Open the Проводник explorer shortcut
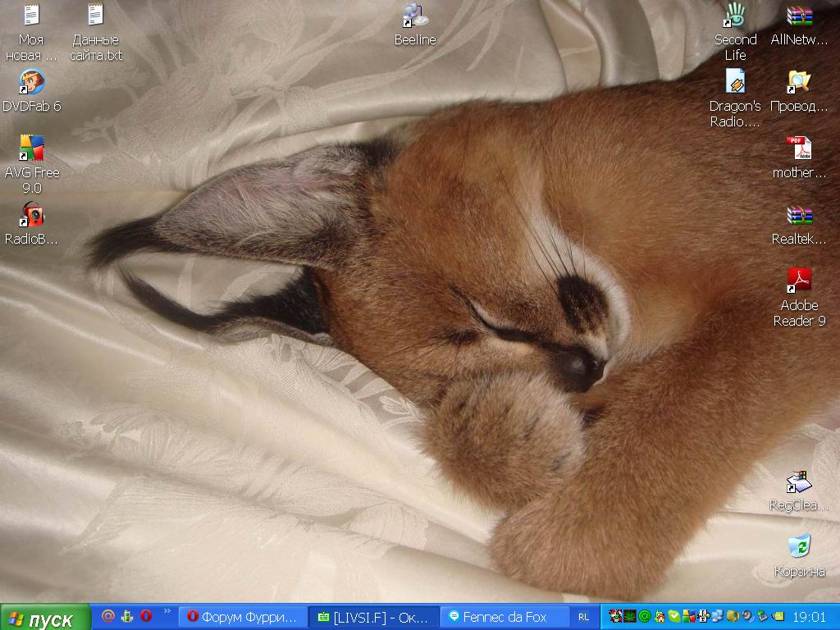Viewport: 840px width, 630px height. tap(799, 83)
